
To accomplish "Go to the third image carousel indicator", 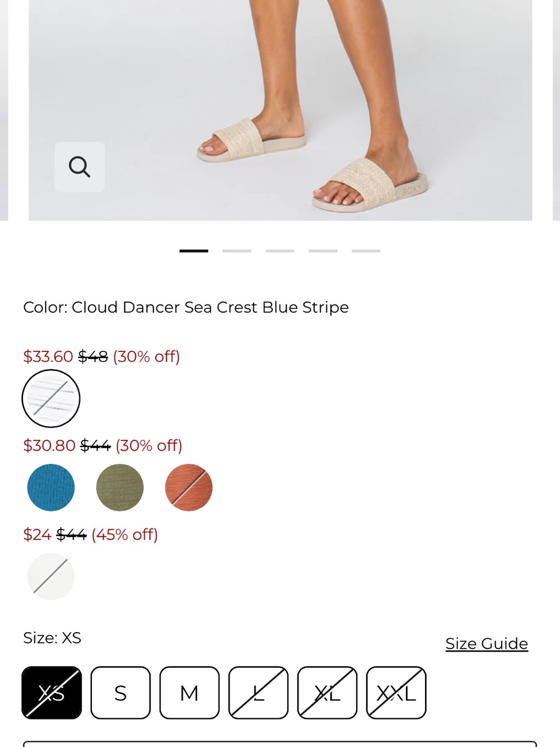I will pyautogui.click(x=280, y=251).
